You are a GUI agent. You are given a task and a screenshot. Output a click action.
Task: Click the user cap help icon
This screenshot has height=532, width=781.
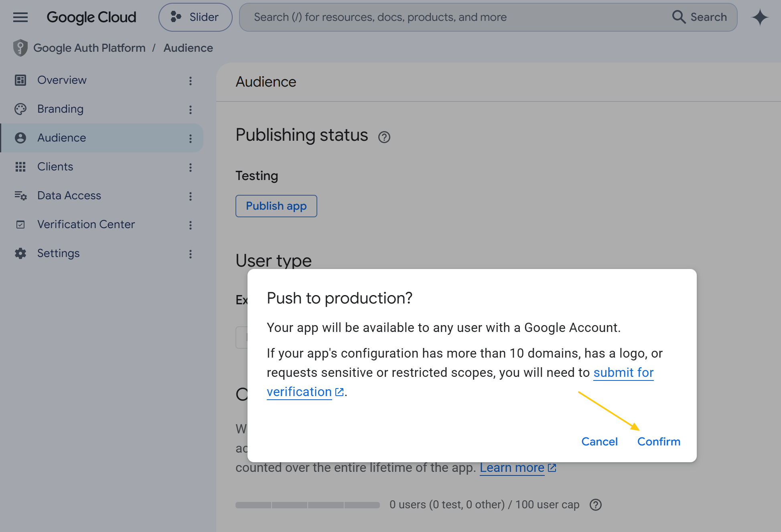596,505
